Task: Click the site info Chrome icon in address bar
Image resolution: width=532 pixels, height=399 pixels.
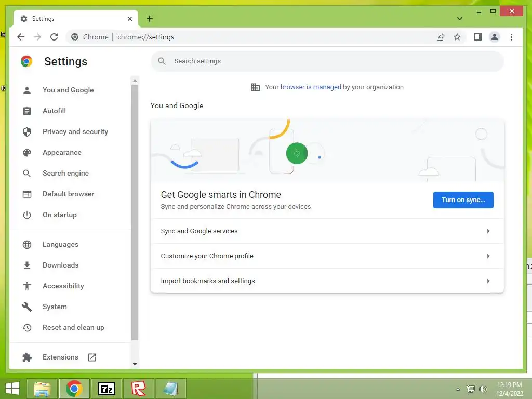Action: click(75, 37)
